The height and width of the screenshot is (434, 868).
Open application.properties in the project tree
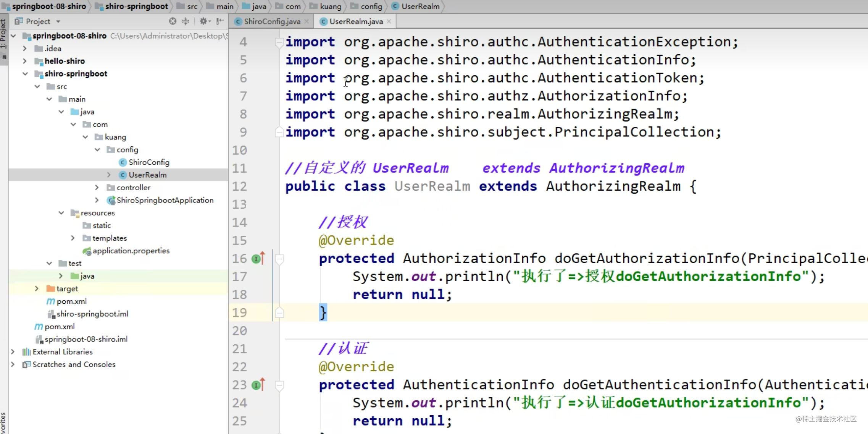(x=131, y=251)
